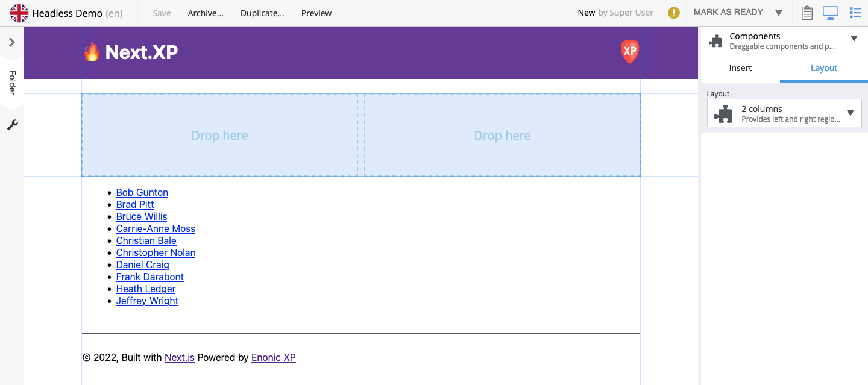The image size is (868, 385).
Task: Open the Bruce Willis link
Action: [142, 216]
